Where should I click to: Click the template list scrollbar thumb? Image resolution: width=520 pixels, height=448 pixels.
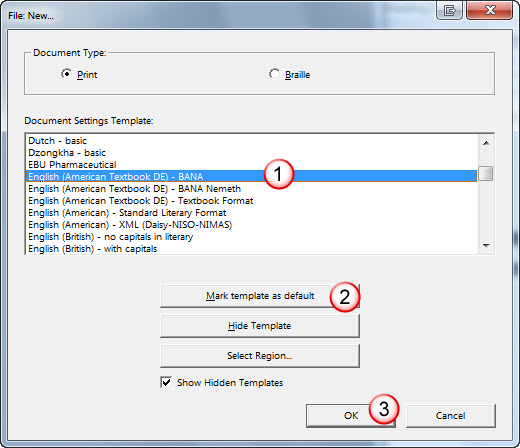(486, 173)
